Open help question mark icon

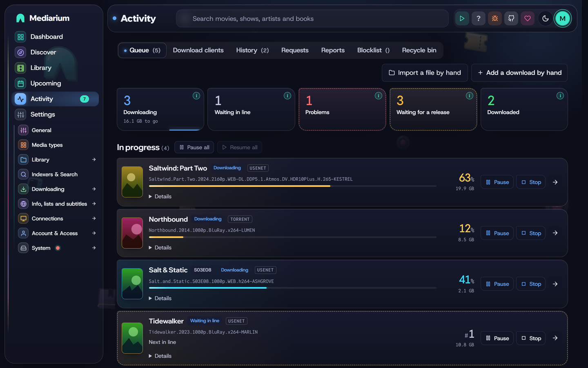[478, 18]
